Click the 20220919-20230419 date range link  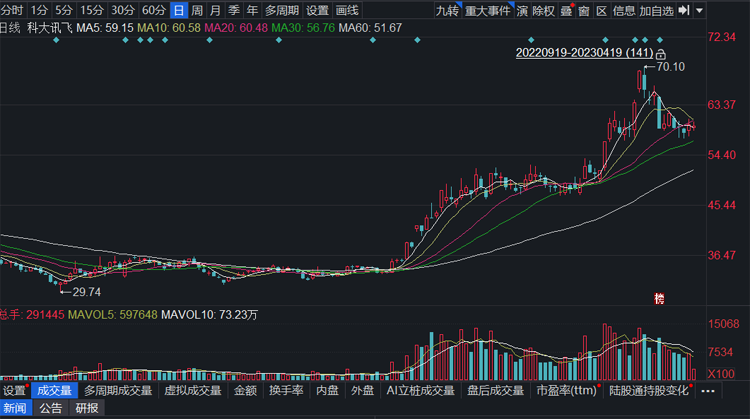(585, 53)
